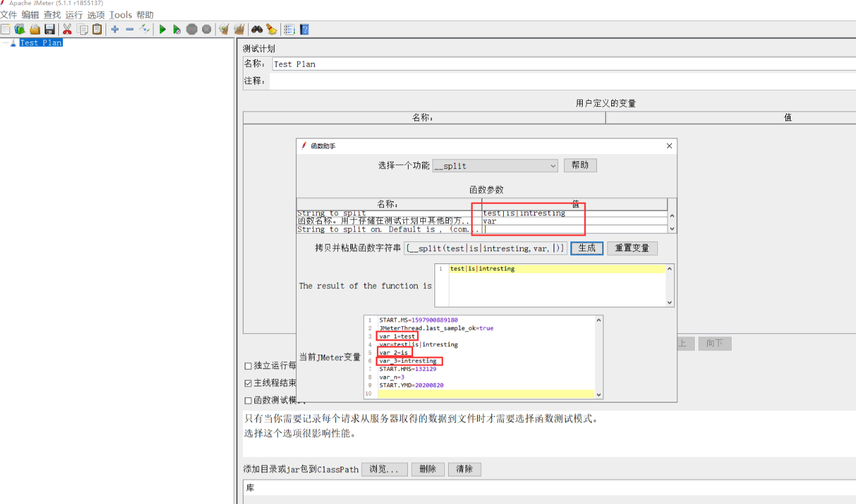Viewport: 856px width, 504px height.
Task: Open the 帮助 menu in menu bar
Action: pos(145,15)
